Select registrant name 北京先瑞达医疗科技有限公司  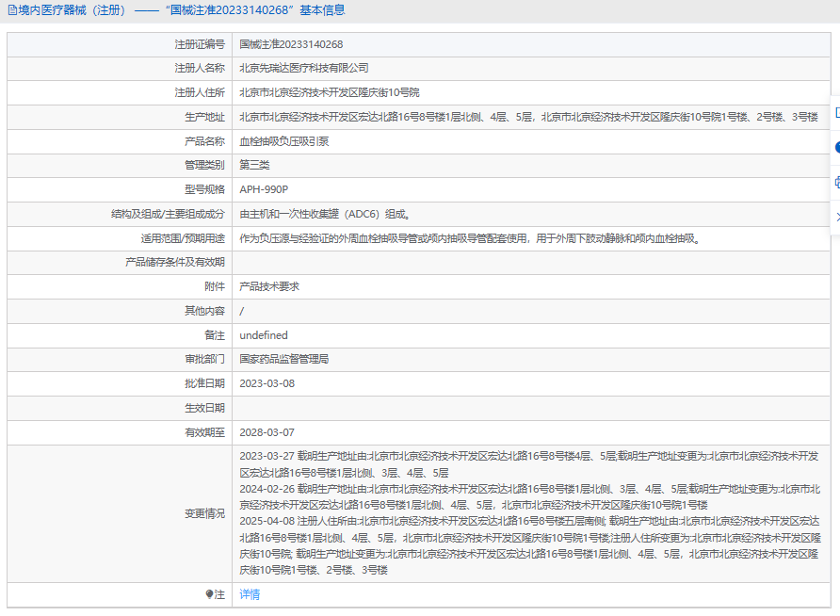303,68
